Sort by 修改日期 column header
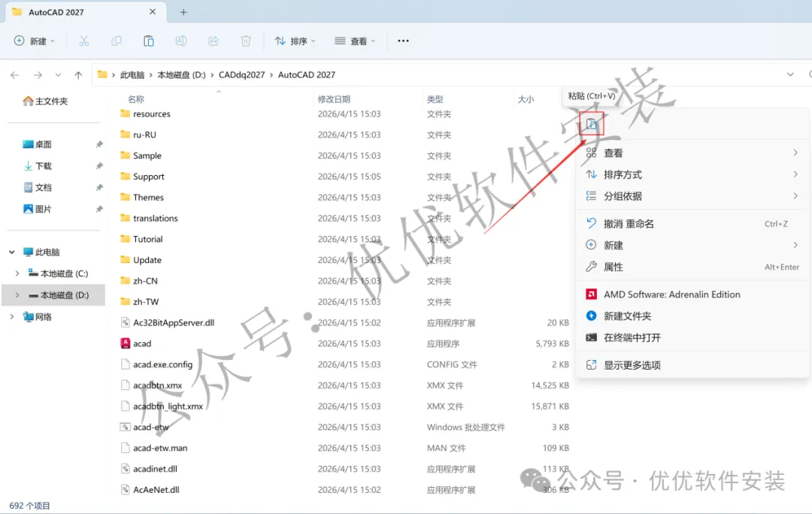This screenshot has height=514, width=812. point(334,99)
